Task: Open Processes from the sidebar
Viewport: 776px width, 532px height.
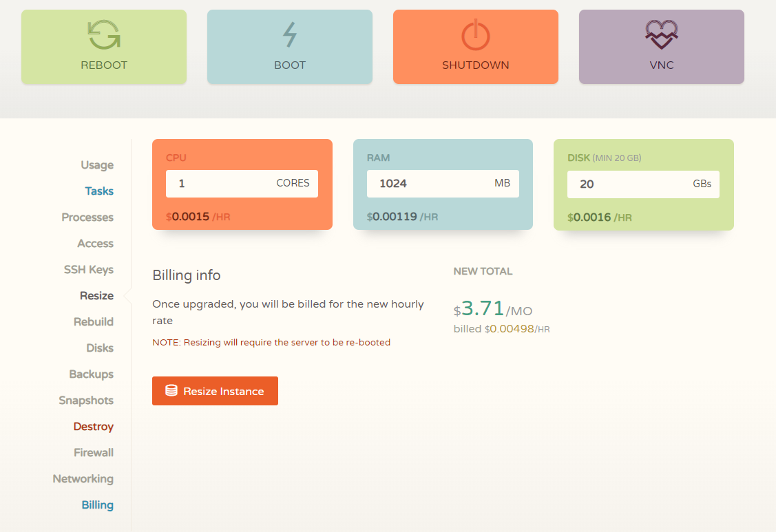Action: [87, 217]
